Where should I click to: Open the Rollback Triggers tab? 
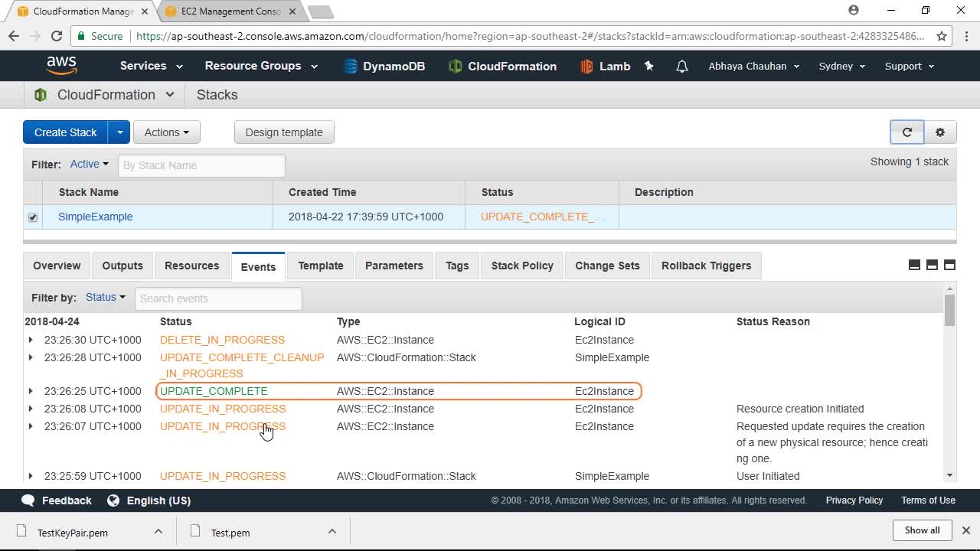707,266
